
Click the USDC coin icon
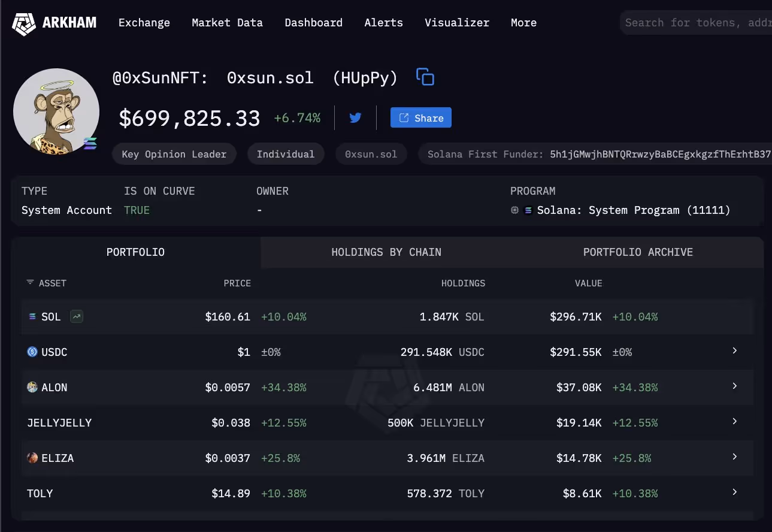32,352
